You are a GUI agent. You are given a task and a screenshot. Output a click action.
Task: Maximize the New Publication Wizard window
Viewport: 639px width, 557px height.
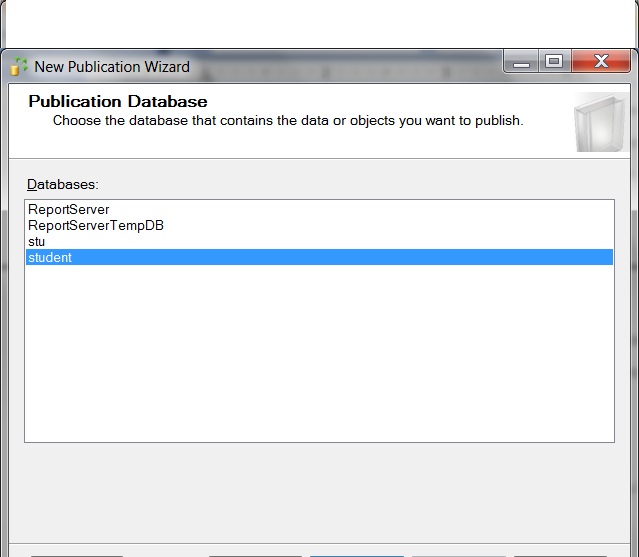point(554,62)
